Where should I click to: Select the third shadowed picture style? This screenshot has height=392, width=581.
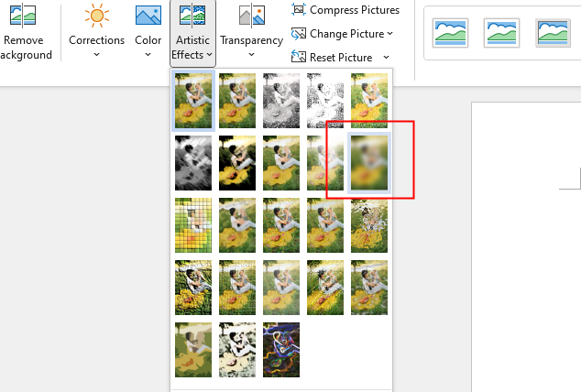(553, 33)
